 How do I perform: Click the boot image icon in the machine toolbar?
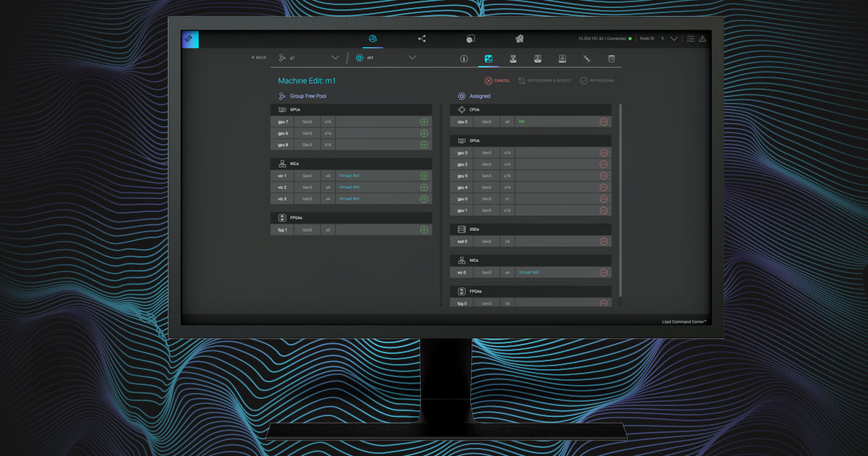click(538, 59)
